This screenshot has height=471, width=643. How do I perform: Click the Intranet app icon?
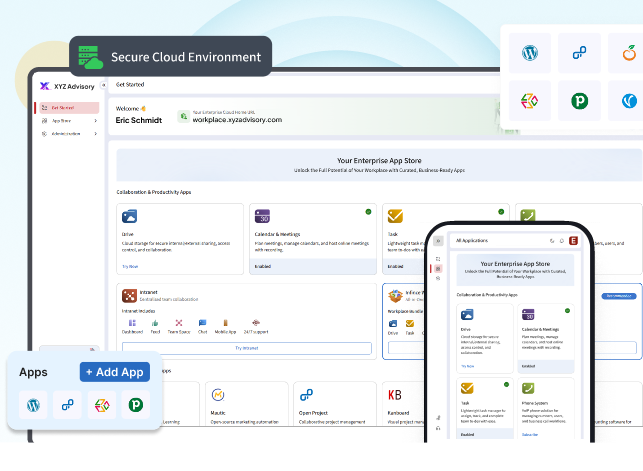pos(128,295)
